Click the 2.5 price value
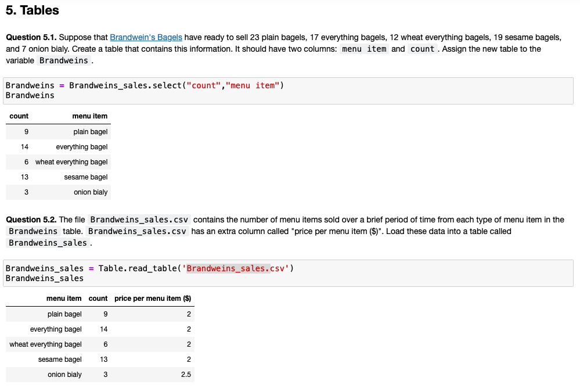The width and height of the screenshot is (580, 392). pyautogui.click(x=185, y=375)
